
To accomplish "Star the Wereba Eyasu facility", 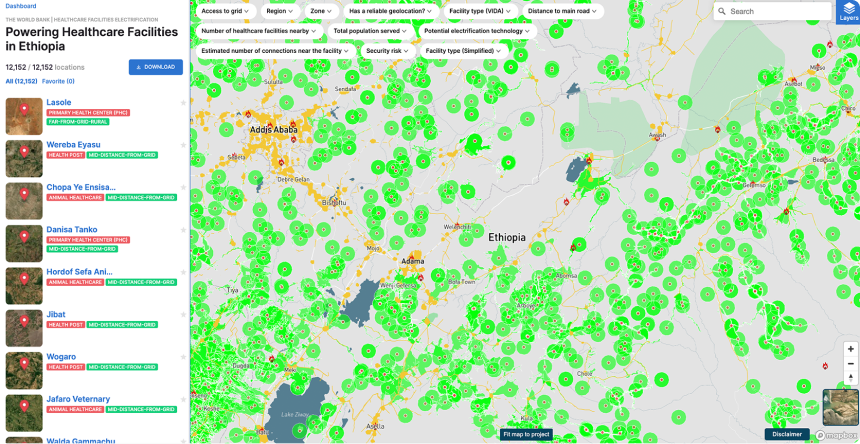I will pos(181,144).
